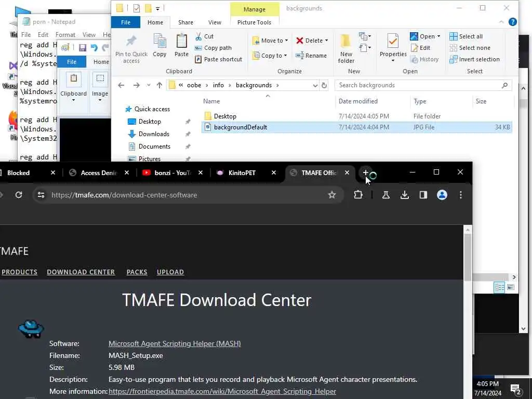Go to DOWNLOAD CENTER nav link

click(x=81, y=272)
